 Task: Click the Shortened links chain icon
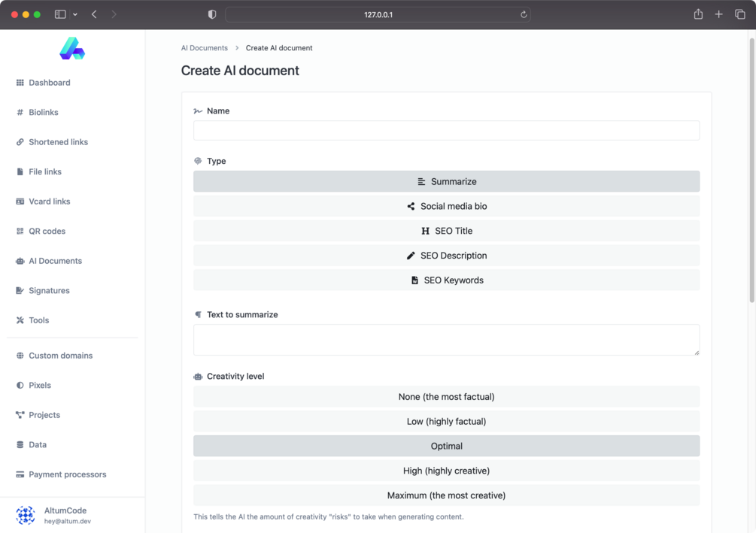pos(20,142)
